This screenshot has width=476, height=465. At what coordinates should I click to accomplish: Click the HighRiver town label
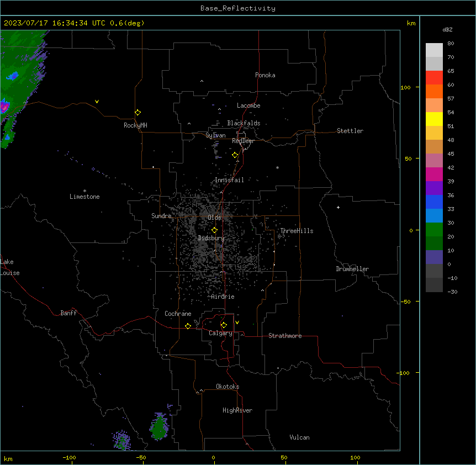point(237,410)
